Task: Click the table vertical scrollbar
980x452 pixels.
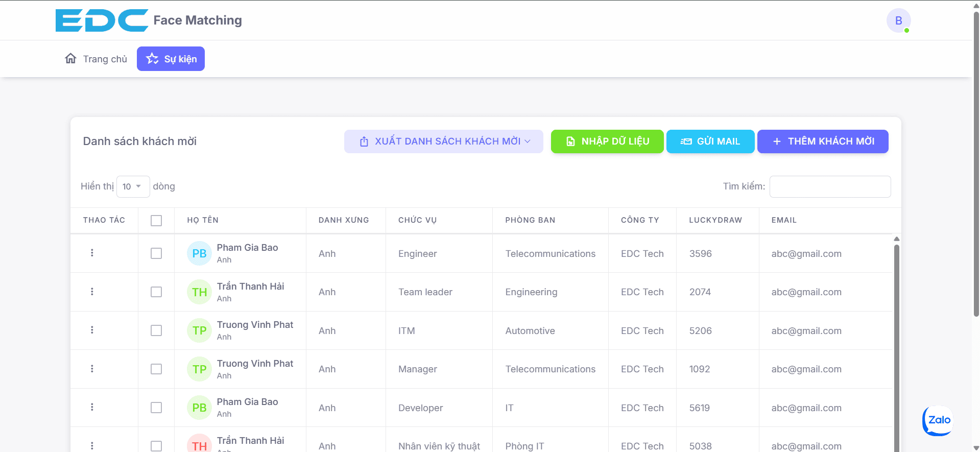Action: click(x=896, y=347)
